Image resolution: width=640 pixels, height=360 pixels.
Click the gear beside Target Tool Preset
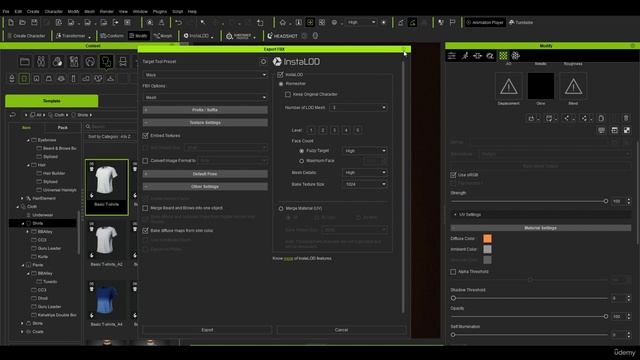pyautogui.click(x=263, y=62)
